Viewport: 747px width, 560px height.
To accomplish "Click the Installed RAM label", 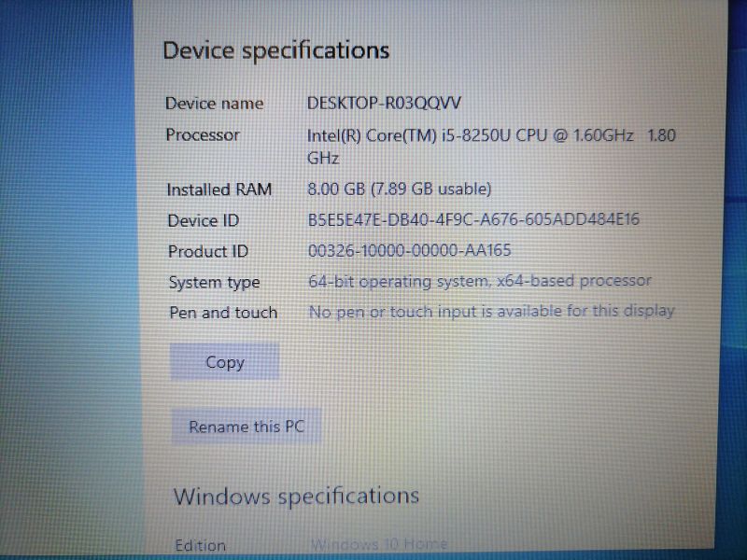I will (x=219, y=189).
